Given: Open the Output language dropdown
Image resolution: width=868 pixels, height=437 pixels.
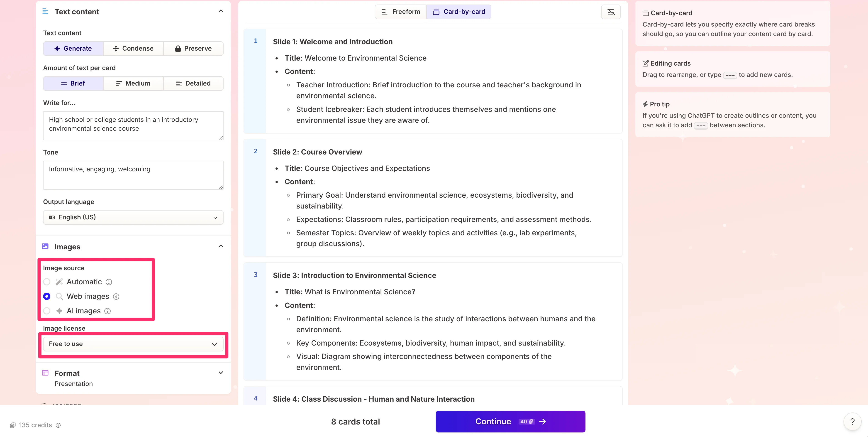Looking at the screenshot, I should pos(133,218).
